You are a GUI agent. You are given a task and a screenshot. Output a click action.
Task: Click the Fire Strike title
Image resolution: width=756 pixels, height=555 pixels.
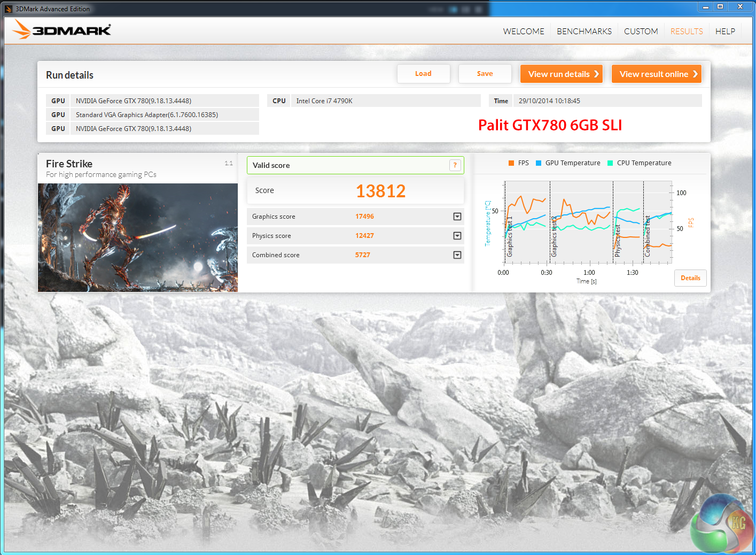[69, 164]
